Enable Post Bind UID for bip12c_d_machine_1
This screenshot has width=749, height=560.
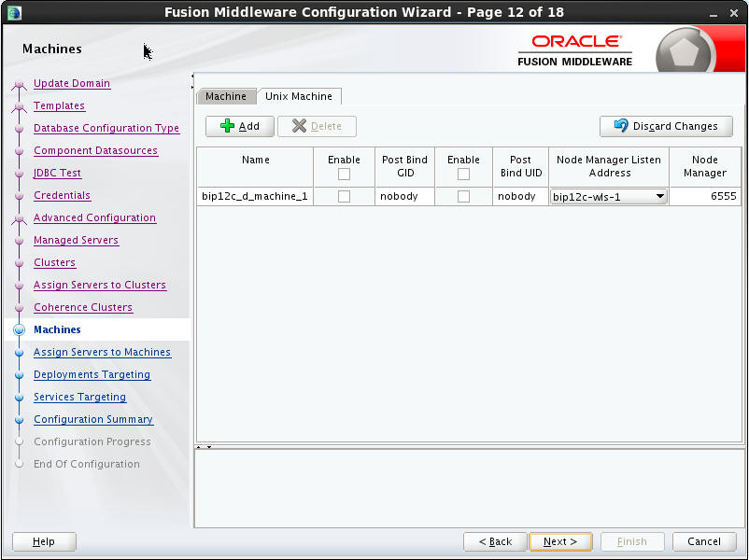(x=464, y=196)
